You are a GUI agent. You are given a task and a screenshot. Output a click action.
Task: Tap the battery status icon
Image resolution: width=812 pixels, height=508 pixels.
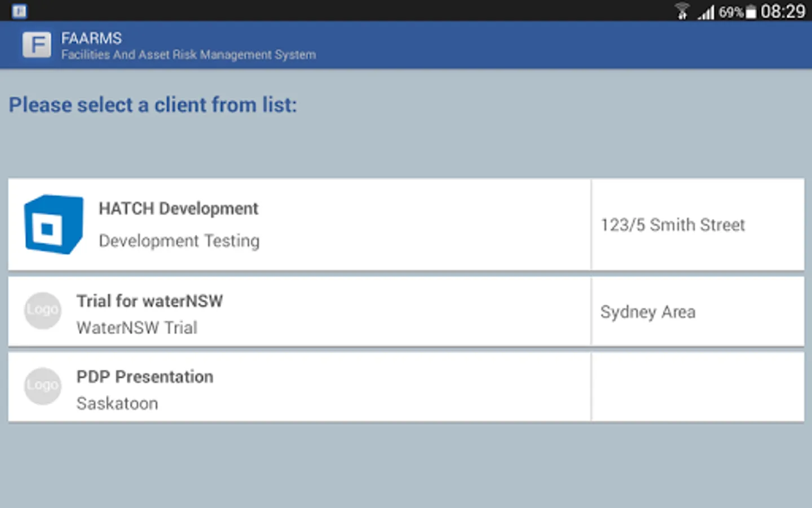click(751, 12)
